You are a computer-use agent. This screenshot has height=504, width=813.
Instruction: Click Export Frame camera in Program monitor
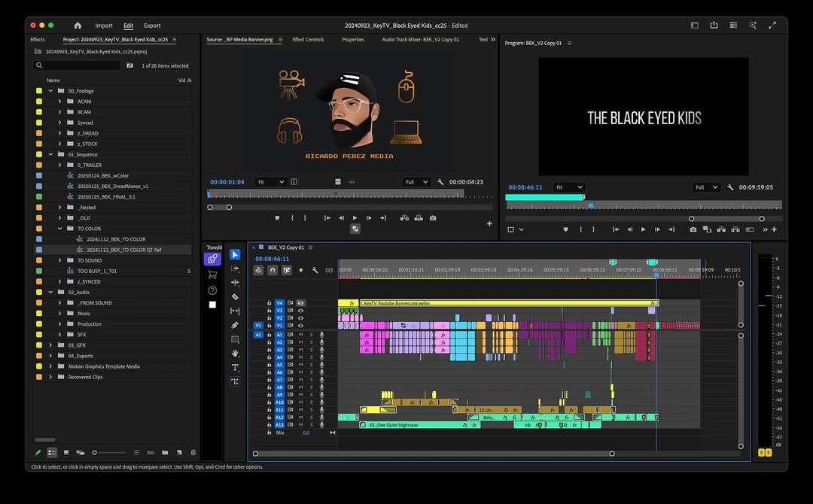693,229
